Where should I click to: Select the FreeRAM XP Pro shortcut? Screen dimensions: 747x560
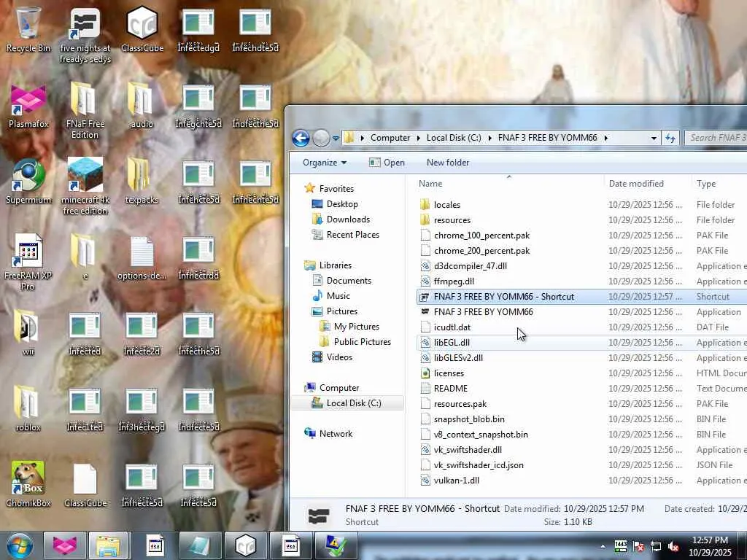[x=28, y=262]
